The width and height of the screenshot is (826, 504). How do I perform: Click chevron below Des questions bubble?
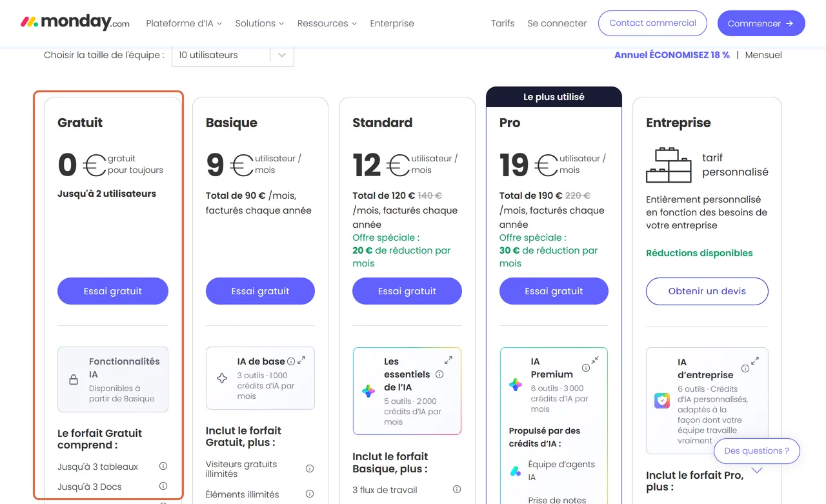click(758, 471)
